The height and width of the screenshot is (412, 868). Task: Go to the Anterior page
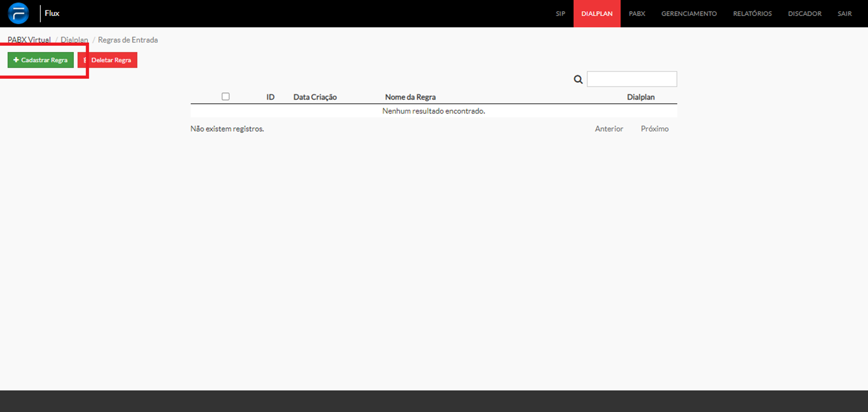pyautogui.click(x=609, y=129)
